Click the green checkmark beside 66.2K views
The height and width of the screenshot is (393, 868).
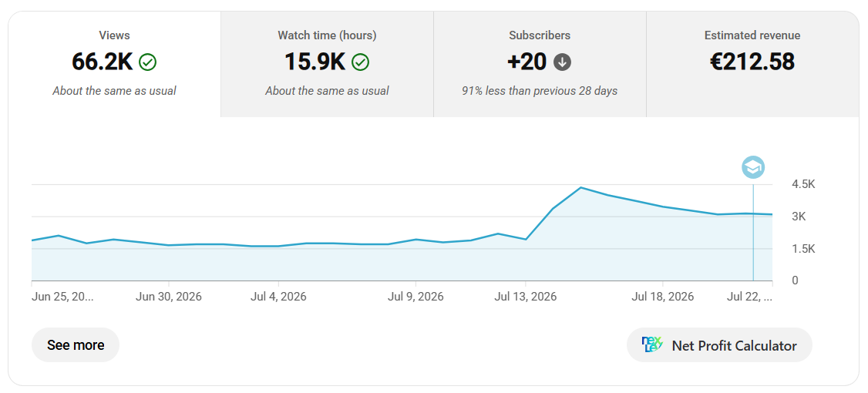click(148, 62)
